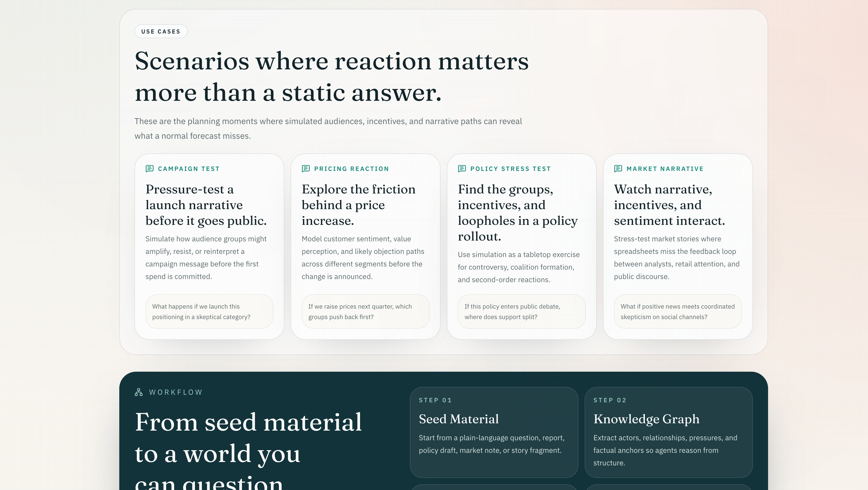Viewport: 868px width, 490px height.
Task: Click the 'These are the planning moments' intro paragraph
Action: pyautogui.click(x=328, y=129)
